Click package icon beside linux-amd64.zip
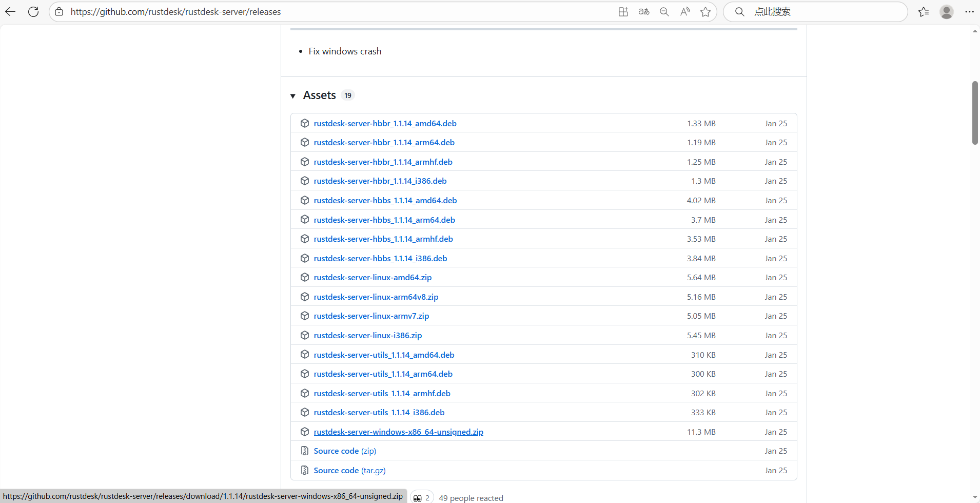The height and width of the screenshot is (503, 980). 305,277
